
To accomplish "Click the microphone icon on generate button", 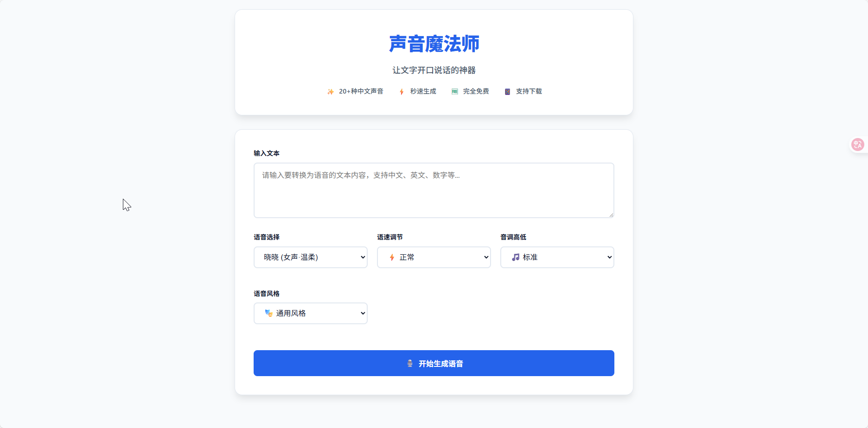I will (410, 364).
